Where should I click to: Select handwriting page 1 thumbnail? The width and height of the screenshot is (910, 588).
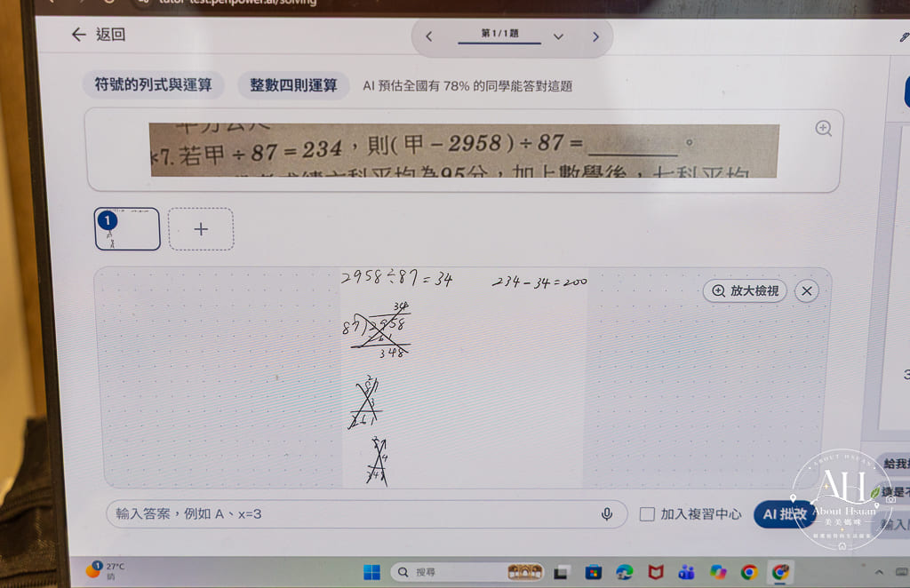coord(127,229)
